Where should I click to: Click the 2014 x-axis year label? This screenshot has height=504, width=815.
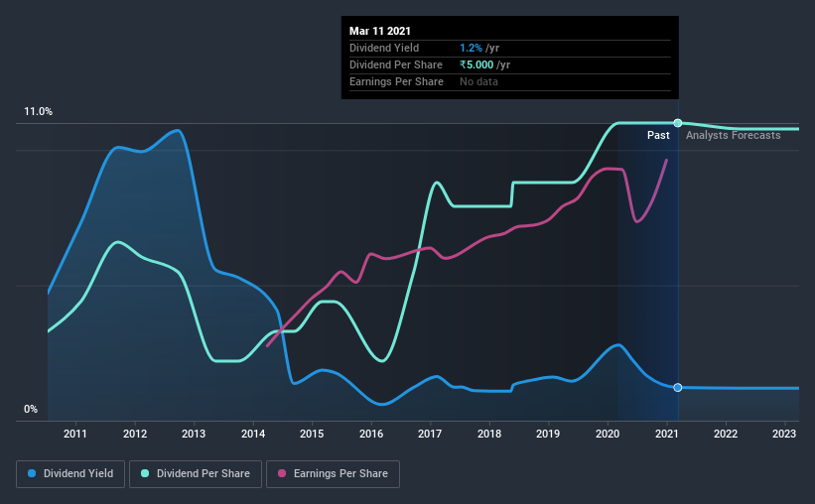click(x=253, y=434)
